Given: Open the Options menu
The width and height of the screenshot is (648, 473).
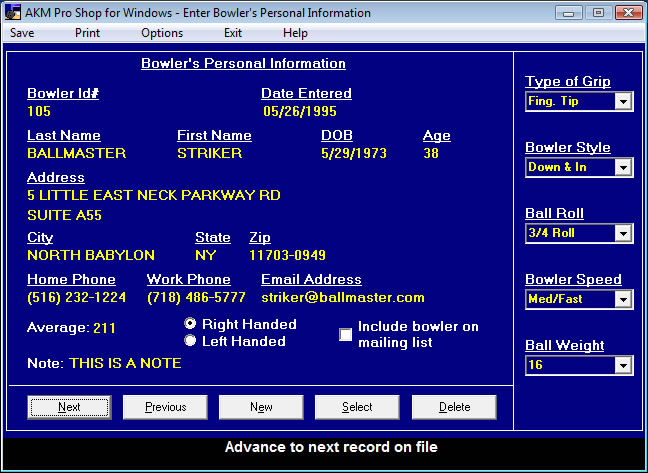Looking at the screenshot, I should pyautogui.click(x=162, y=33).
